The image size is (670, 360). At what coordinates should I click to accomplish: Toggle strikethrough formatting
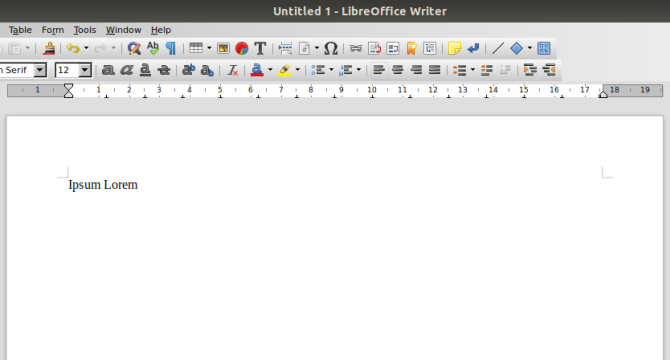pyautogui.click(x=164, y=70)
